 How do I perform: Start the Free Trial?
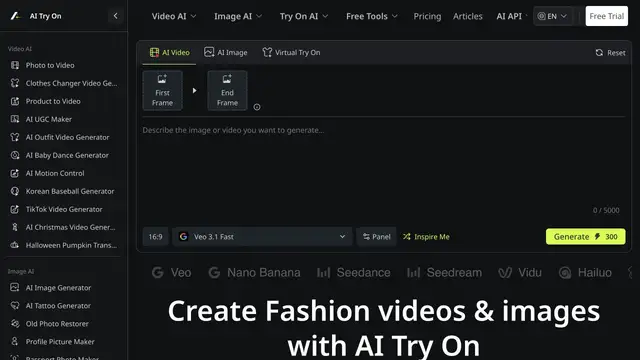[607, 16]
